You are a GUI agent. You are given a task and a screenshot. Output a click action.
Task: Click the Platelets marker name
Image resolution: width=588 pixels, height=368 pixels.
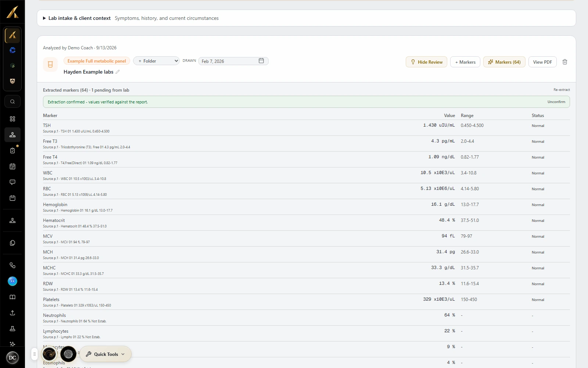pos(51,300)
